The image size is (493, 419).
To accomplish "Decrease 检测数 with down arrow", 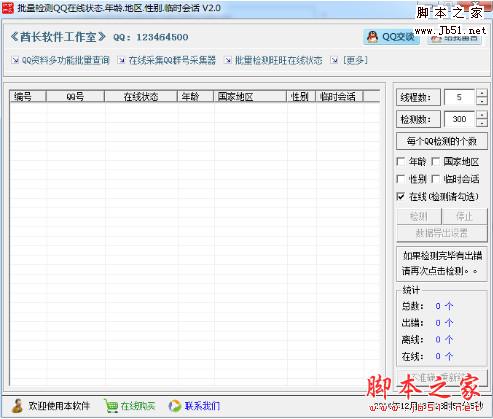I will click(x=482, y=123).
